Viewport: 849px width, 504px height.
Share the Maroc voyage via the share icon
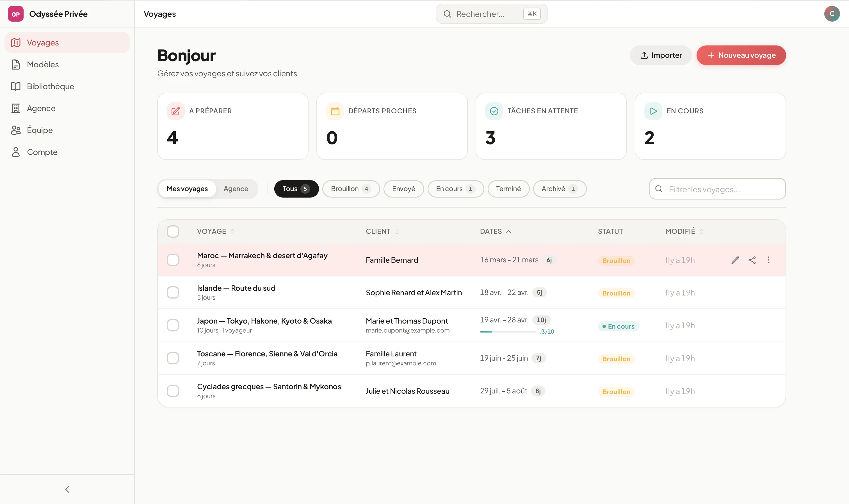click(x=752, y=260)
